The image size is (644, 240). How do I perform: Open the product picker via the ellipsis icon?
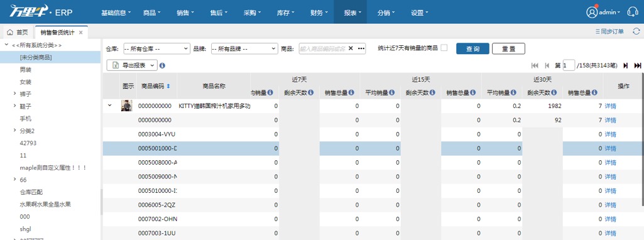pos(361,48)
